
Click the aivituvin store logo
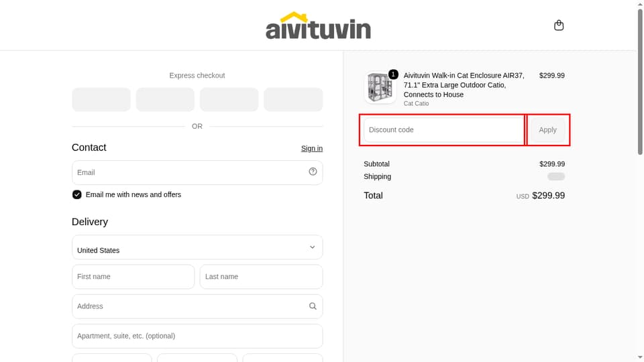click(x=318, y=25)
